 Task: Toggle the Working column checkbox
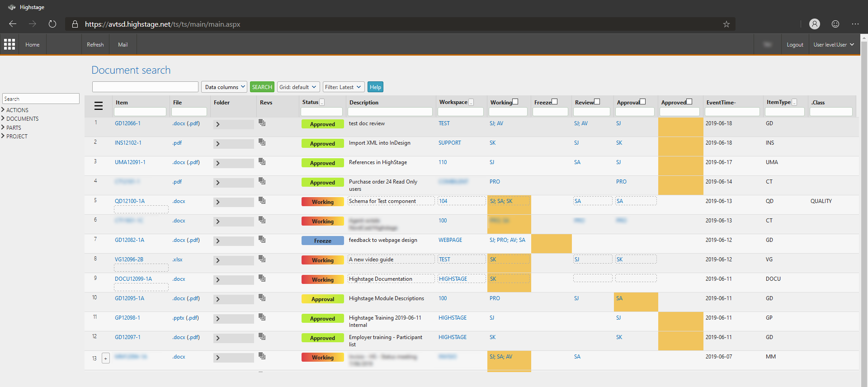(515, 102)
